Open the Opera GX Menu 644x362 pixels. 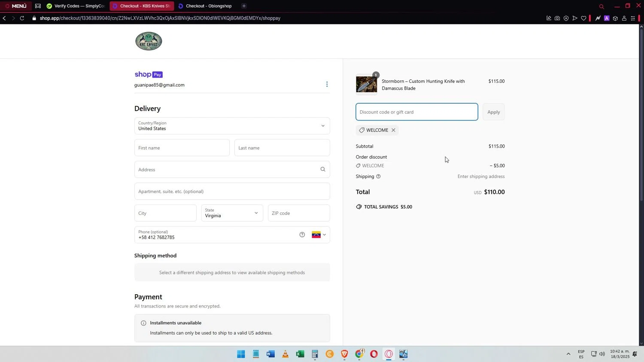16,6
